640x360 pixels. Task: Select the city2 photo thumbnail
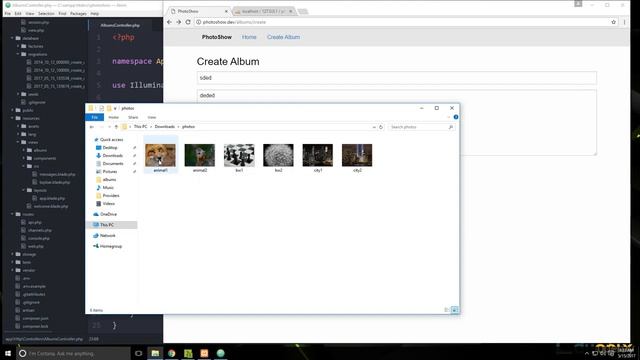pos(357,155)
